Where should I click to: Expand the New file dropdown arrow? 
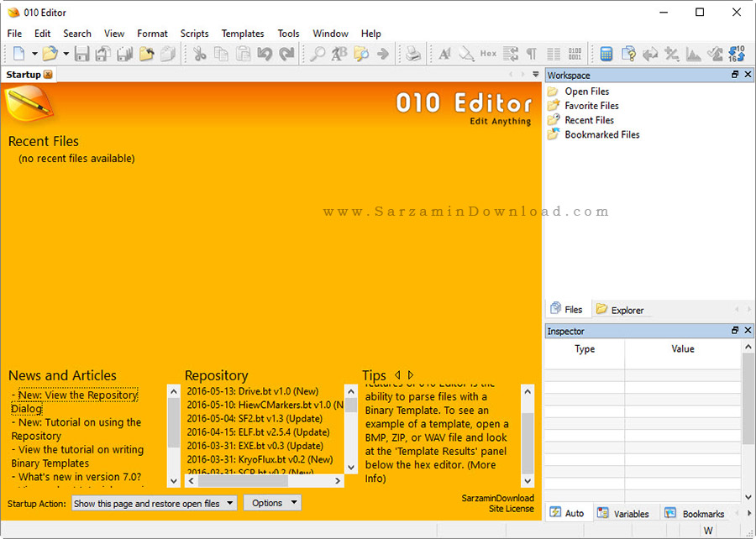[x=34, y=54]
